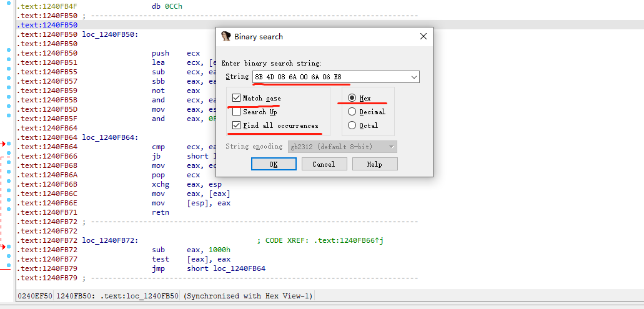Click the gutter dot beside xchg eax, esp
644x309 pixels.
pyautogui.click(x=9, y=184)
